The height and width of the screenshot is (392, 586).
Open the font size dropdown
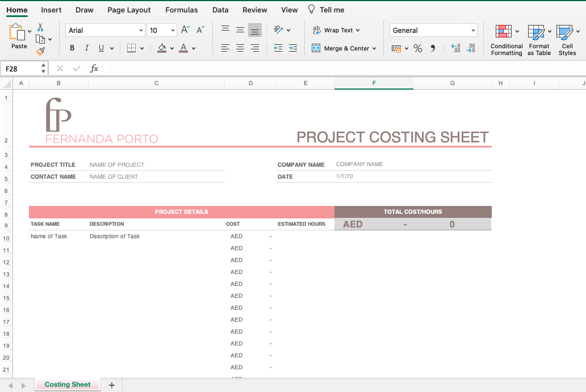coord(173,30)
